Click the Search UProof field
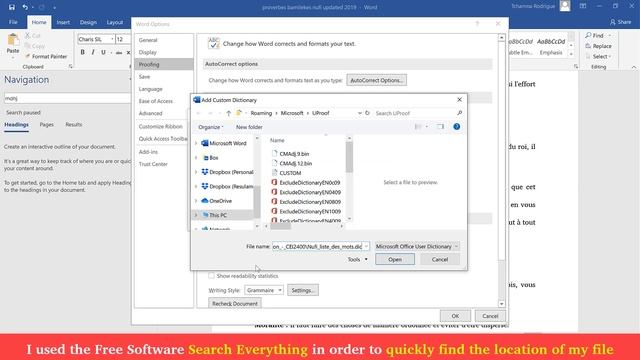The image size is (640, 360). tap(415, 113)
